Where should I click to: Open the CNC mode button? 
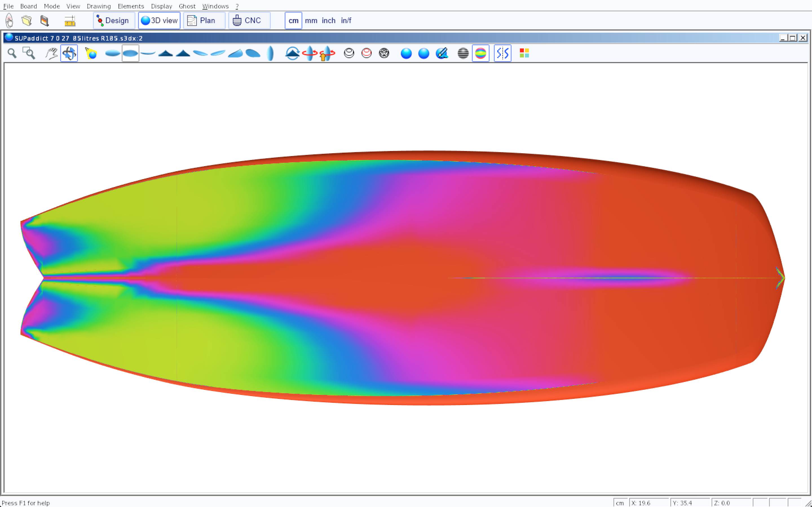pos(249,21)
